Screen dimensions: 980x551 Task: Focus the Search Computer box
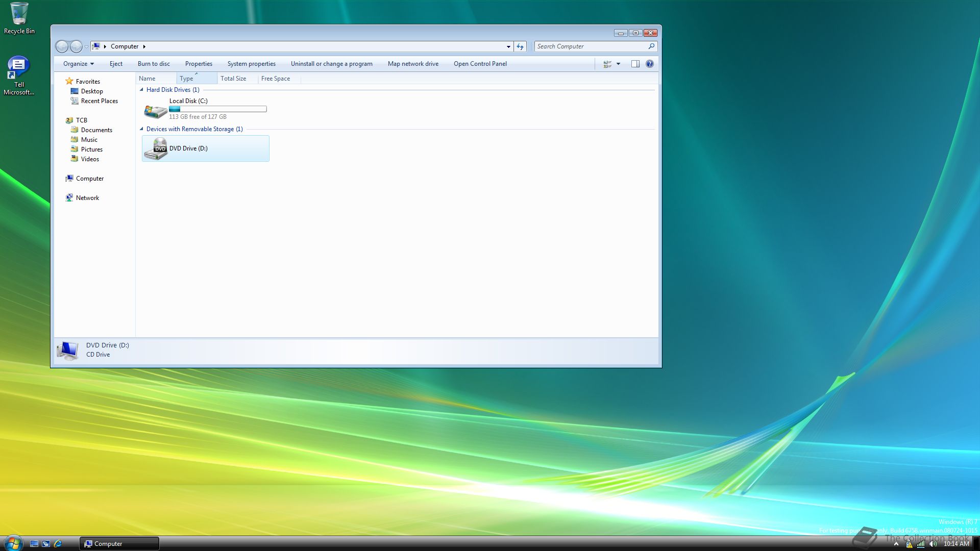tap(591, 46)
